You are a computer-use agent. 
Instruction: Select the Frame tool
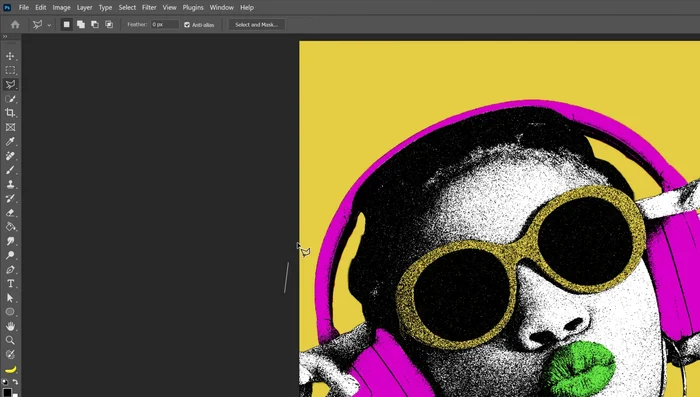10,127
